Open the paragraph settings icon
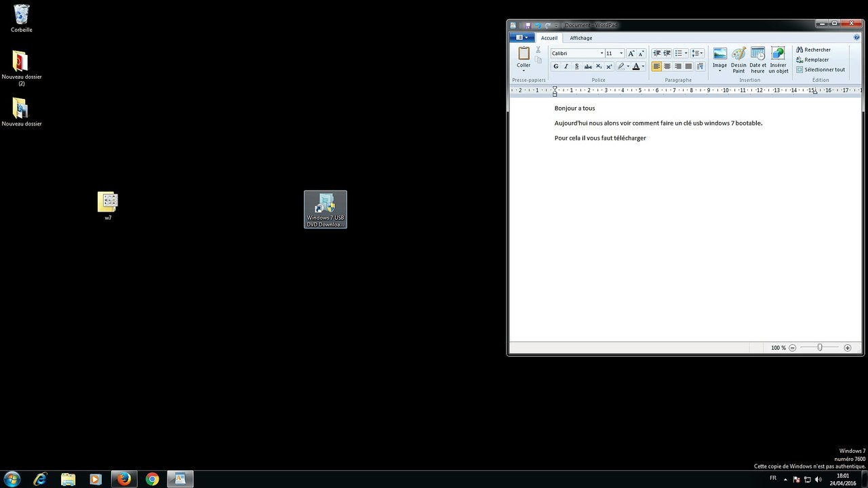The image size is (868, 488). tap(700, 66)
